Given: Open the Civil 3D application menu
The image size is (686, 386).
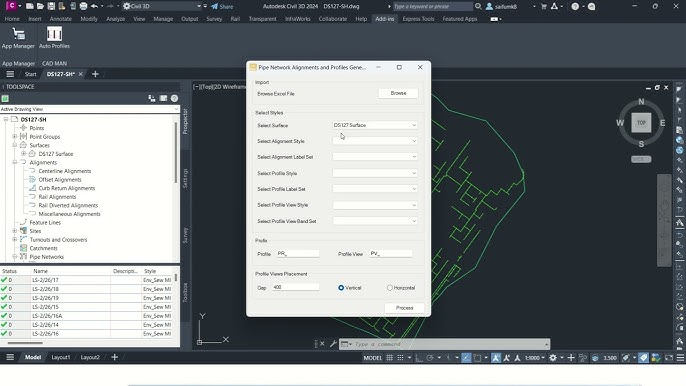Looking at the screenshot, I should click(x=11, y=6).
